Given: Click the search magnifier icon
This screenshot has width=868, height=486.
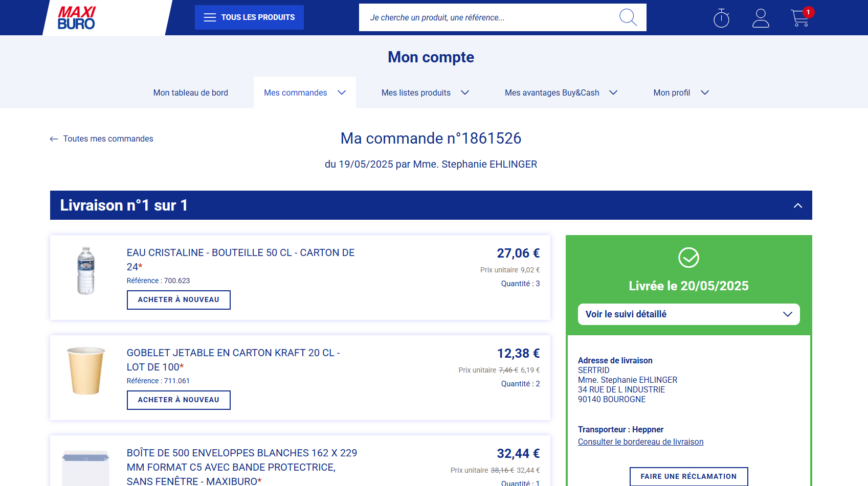Looking at the screenshot, I should point(628,17).
